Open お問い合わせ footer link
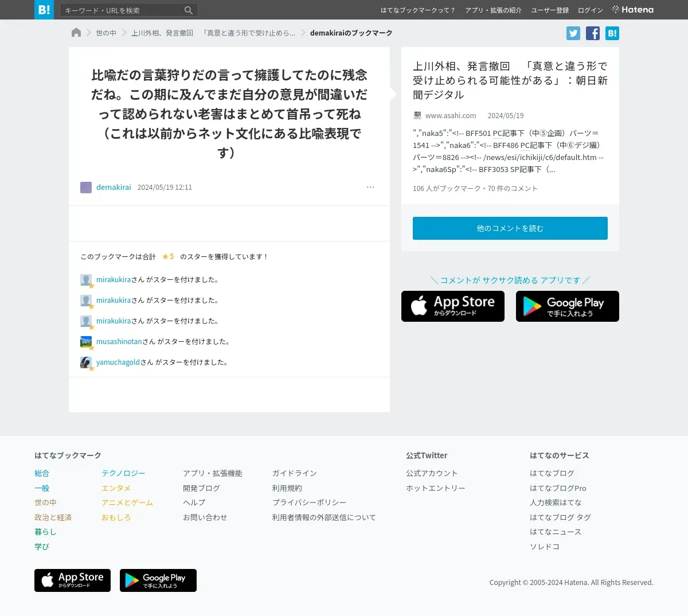Image resolution: width=688 pixels, height=616 pixels. [205, 517]
